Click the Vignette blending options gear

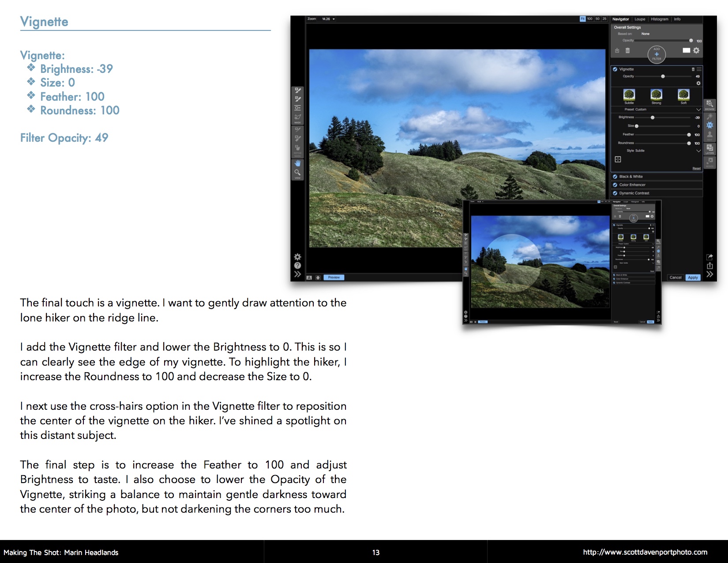698,83
